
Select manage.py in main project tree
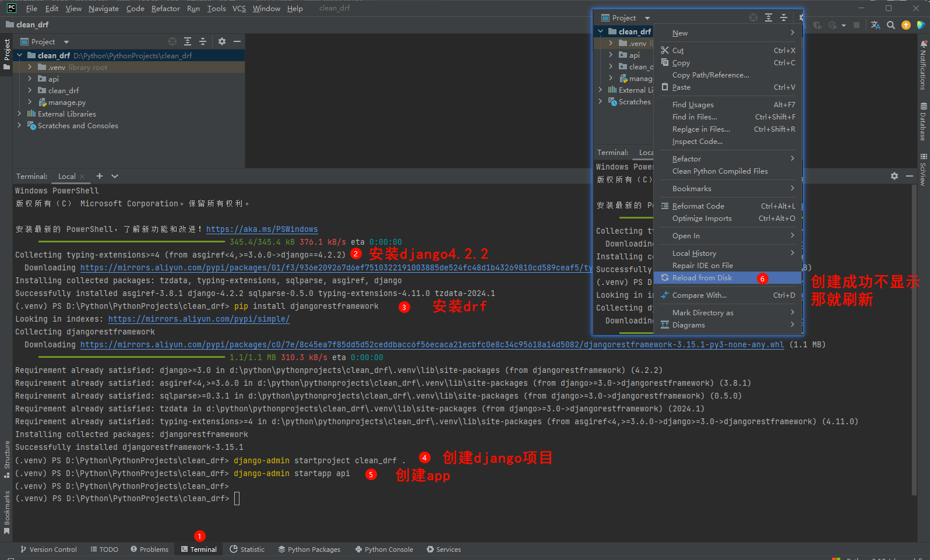click(67, 103)
